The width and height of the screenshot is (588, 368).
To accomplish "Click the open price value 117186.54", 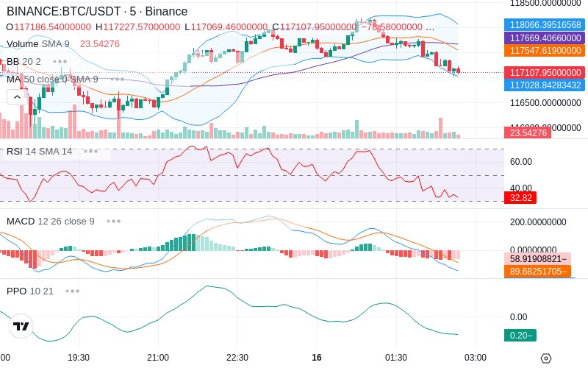I will [x=52, y=27].
